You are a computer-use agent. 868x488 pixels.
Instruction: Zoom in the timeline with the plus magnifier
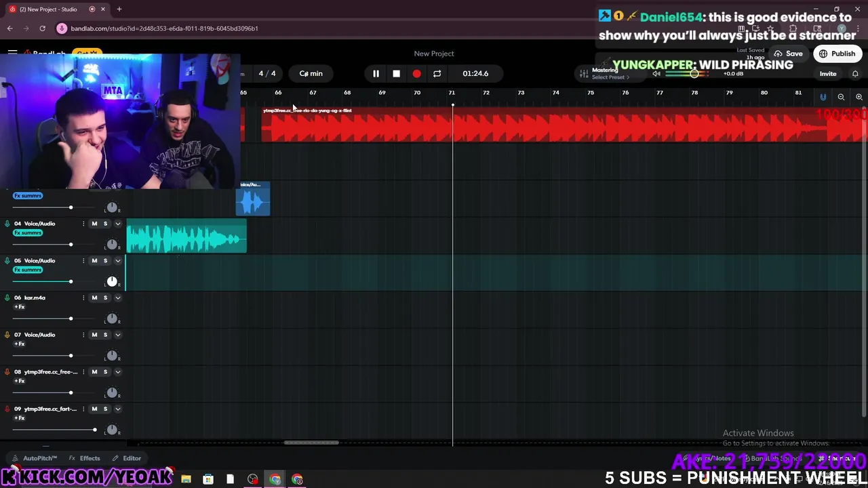[x=859, y=97]
